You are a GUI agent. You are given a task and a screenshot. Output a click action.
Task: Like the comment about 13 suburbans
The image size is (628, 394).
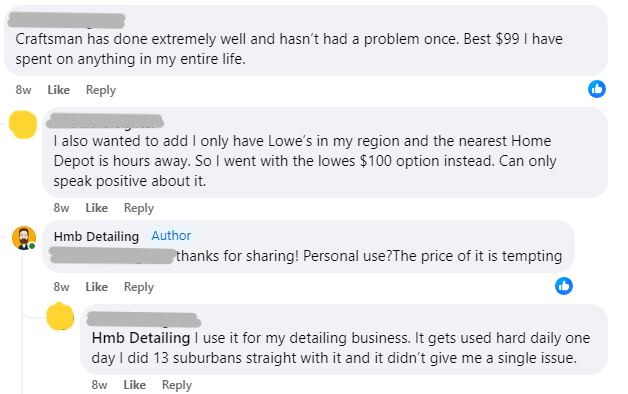tap(135, 385)
